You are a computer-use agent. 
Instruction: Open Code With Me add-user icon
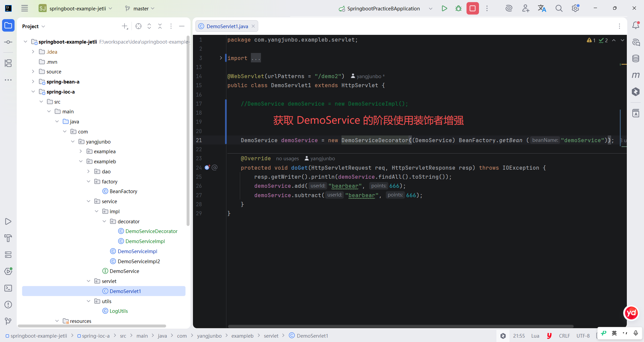pyautogui.click(x=526, y=8)
